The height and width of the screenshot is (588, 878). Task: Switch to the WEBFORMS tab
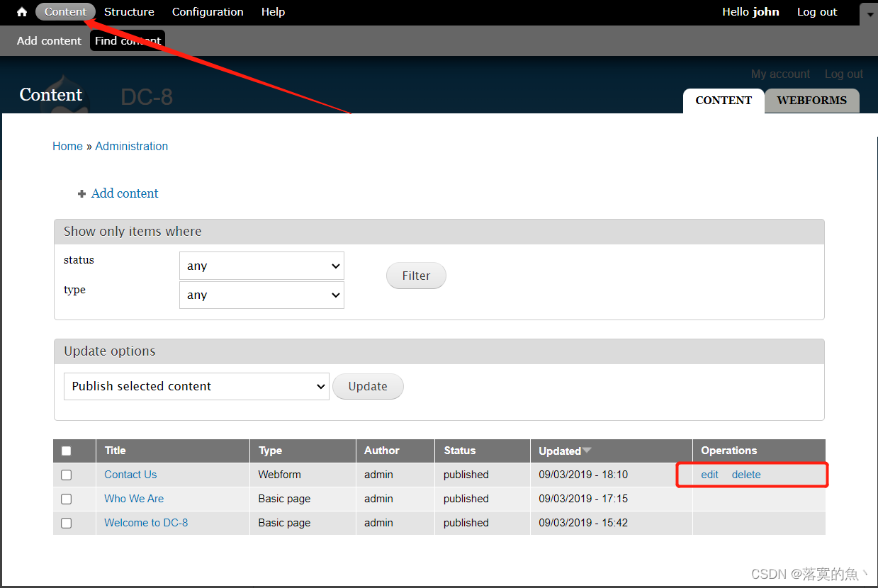pyautogui.click(x=811, y=101)
